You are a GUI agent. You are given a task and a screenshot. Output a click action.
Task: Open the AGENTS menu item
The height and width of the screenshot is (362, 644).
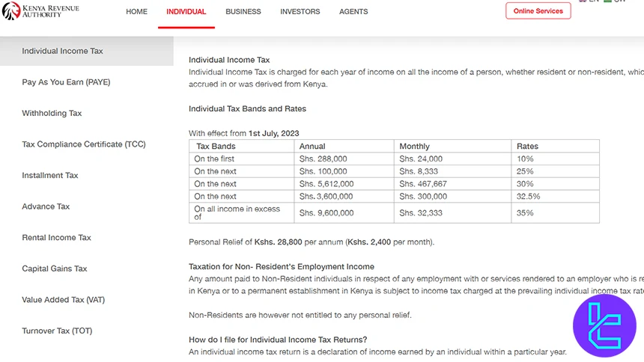click(353, 11)
